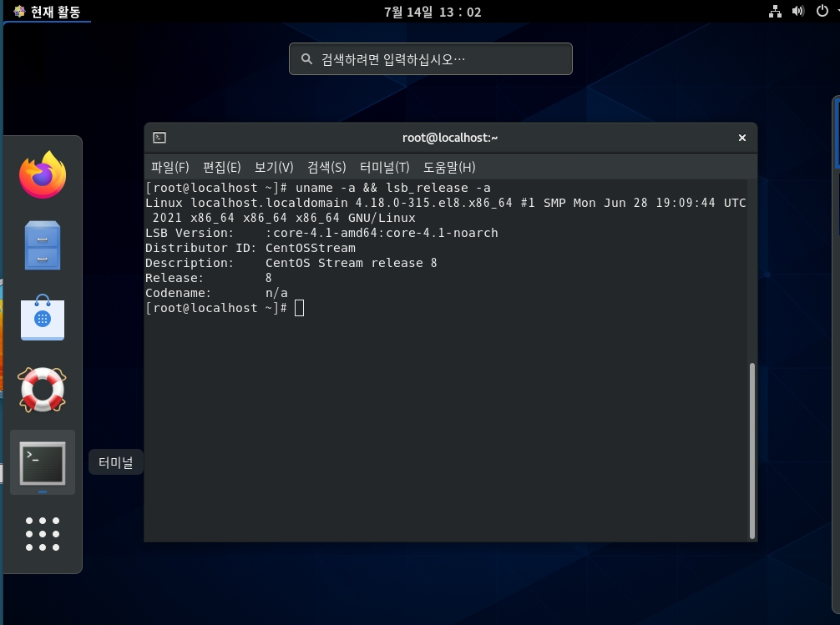Screen dimensions: 840x625
Task: Click the network status icon
Action: pos(775,12)
